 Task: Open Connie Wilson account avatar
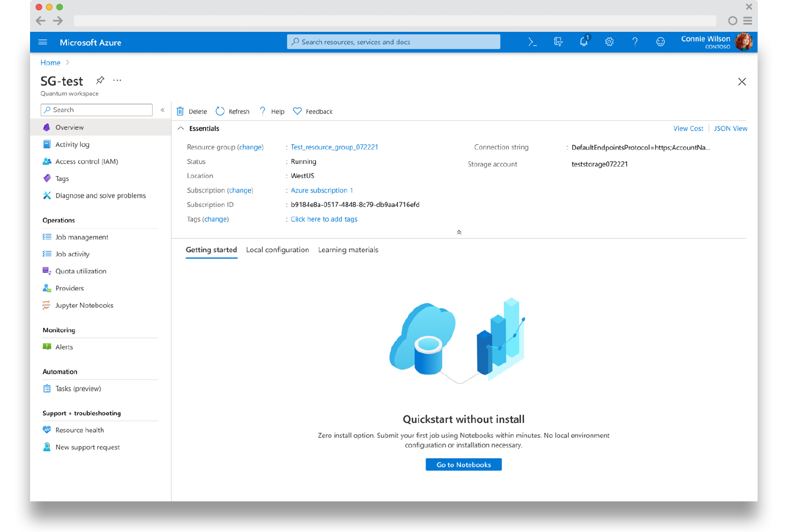744,42
